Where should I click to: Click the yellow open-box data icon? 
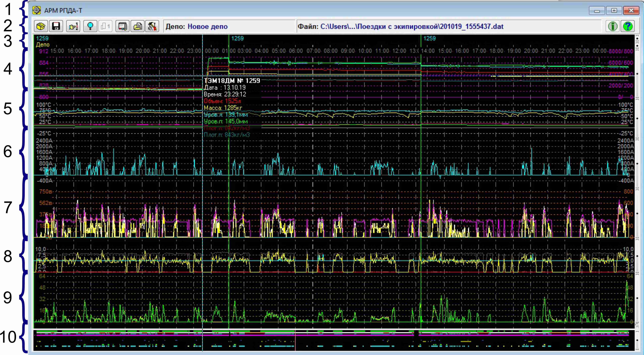(41, 26)
